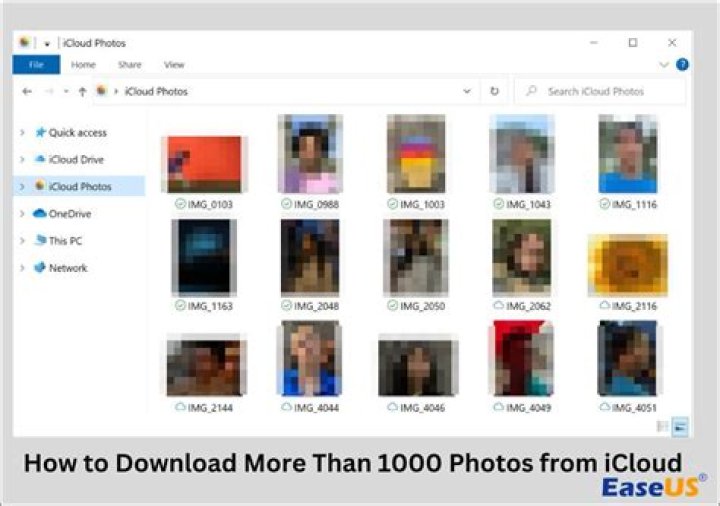Click the Back navigation arrow
The width and height of the screenshot is (720, 506).
27,91
